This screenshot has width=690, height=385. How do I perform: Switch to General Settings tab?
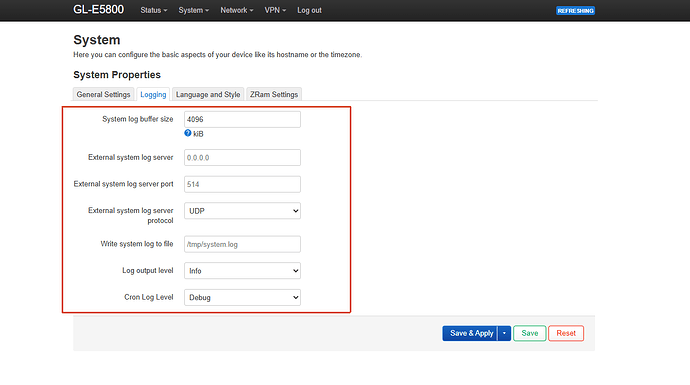[103, 94]
